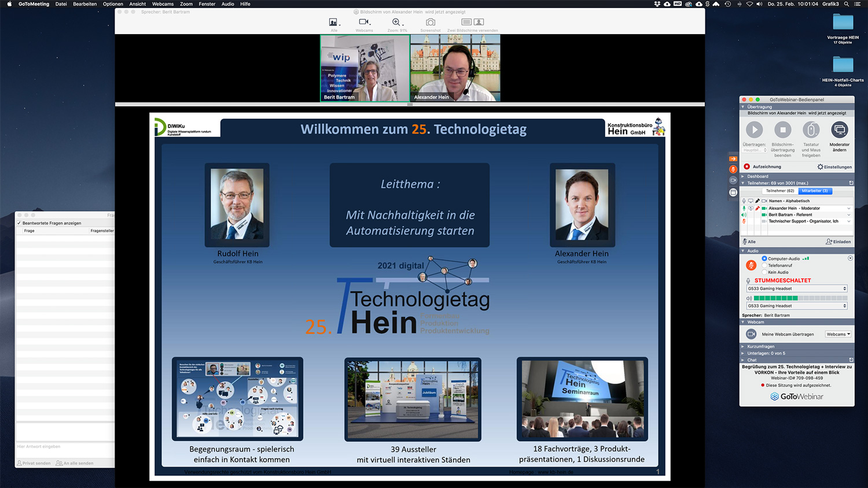Open options chevron for Alexander Hein
Image resolution: width=868 pixels, height=488 pixels.
tap(849, 208)
